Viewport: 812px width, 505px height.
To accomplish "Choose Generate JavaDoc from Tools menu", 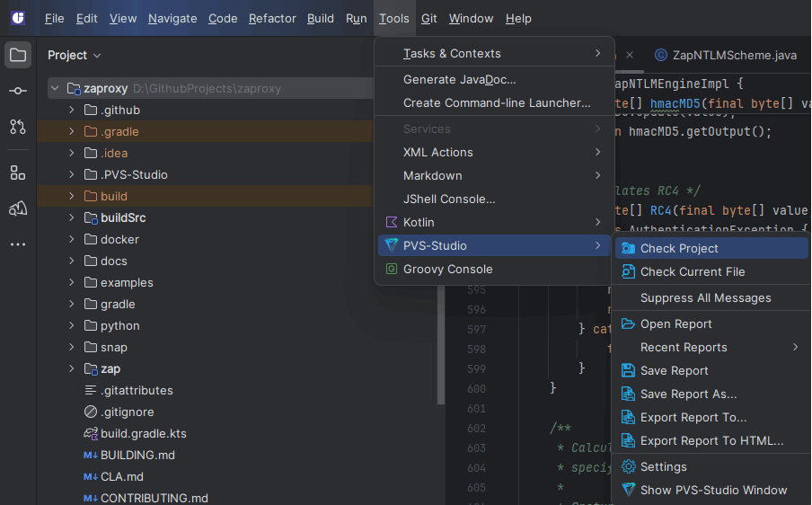I will pos(459,79).
